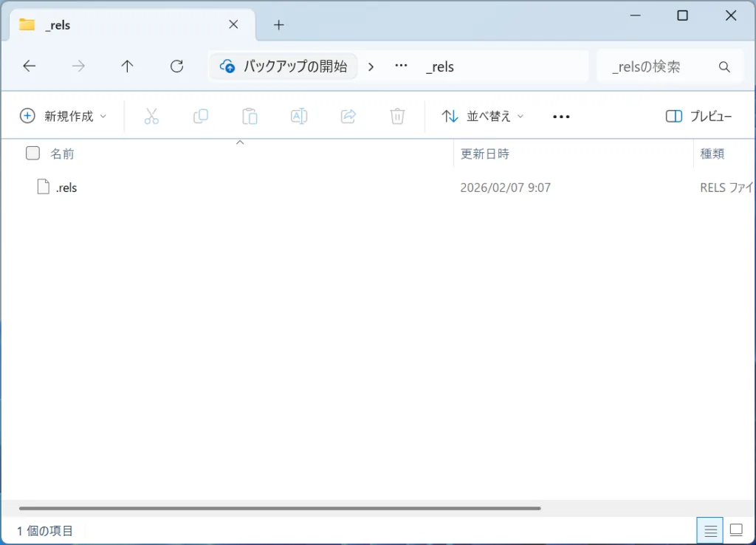Click the Rename icon in toolbar
Viewport: 756px width, 545px height.
point(299,116)
